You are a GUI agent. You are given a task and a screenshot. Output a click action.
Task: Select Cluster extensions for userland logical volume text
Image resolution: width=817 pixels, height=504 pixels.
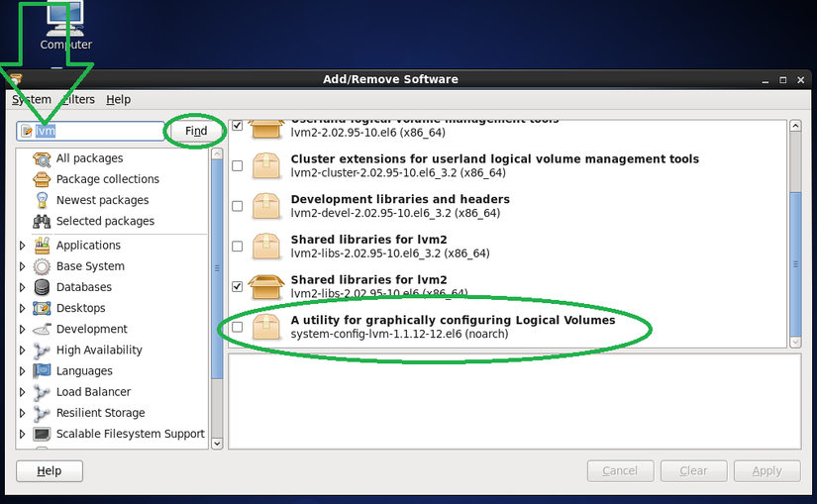click(x=494, y=159)
